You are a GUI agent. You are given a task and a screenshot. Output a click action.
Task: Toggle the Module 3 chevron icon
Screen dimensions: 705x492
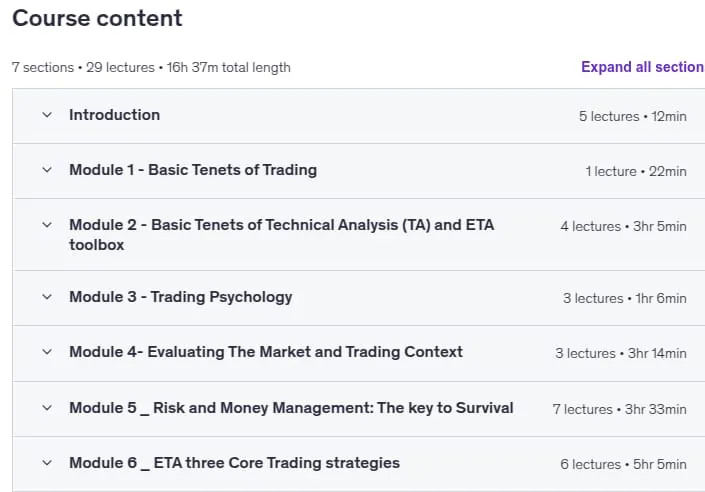pos(47,297)
